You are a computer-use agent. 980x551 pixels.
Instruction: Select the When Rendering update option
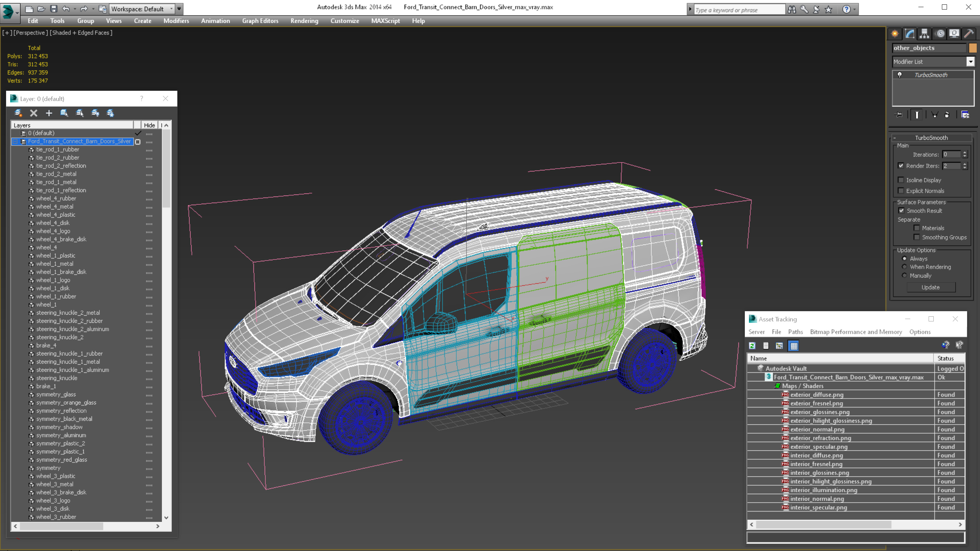tap(905, 267)
